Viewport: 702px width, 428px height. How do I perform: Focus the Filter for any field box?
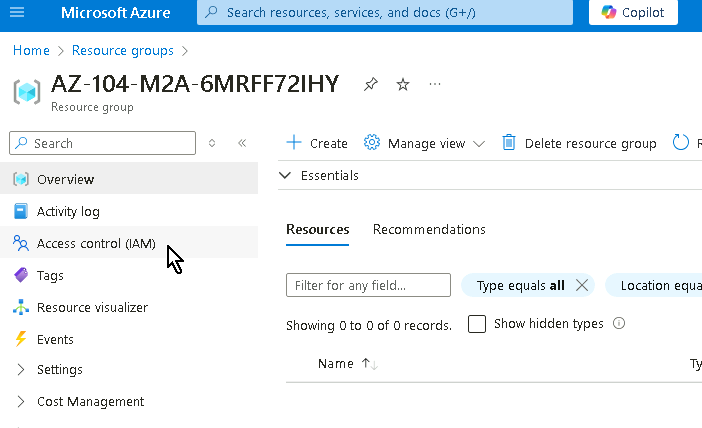click(368, 285)
